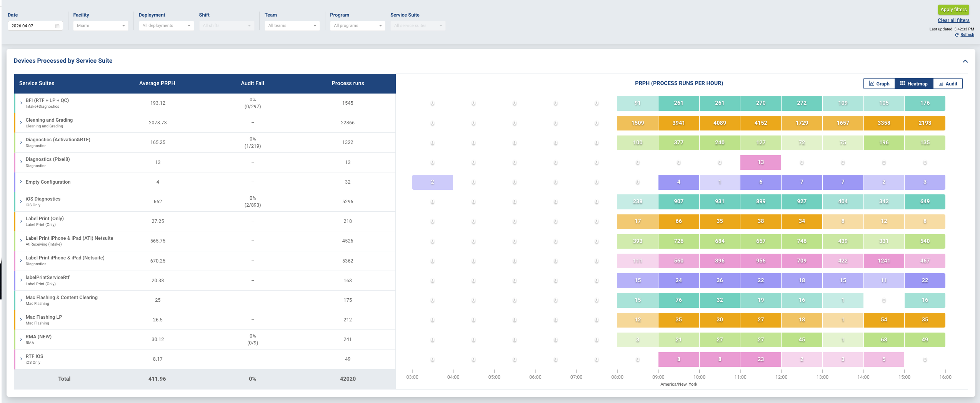Click the Clear all filters link
The height and width of the screenshot is (403, 980).
point(953,20)
